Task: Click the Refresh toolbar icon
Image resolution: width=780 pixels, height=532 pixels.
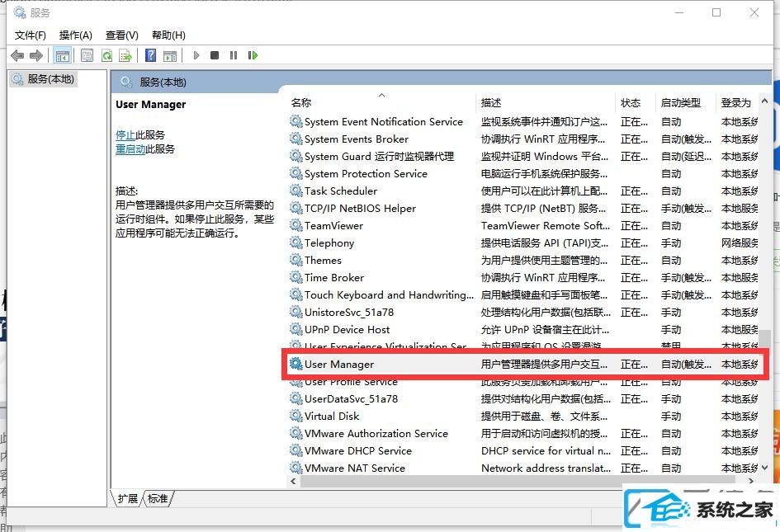Action: point(106,55)
